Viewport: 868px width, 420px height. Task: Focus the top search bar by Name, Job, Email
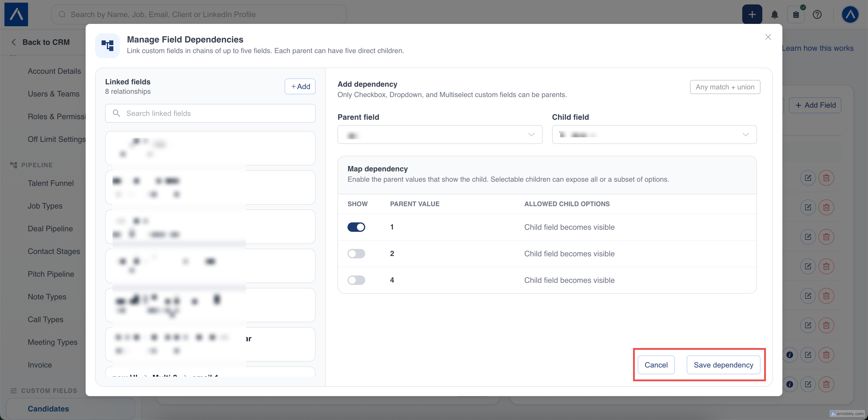pyautogui.click(x=199, y=14)
